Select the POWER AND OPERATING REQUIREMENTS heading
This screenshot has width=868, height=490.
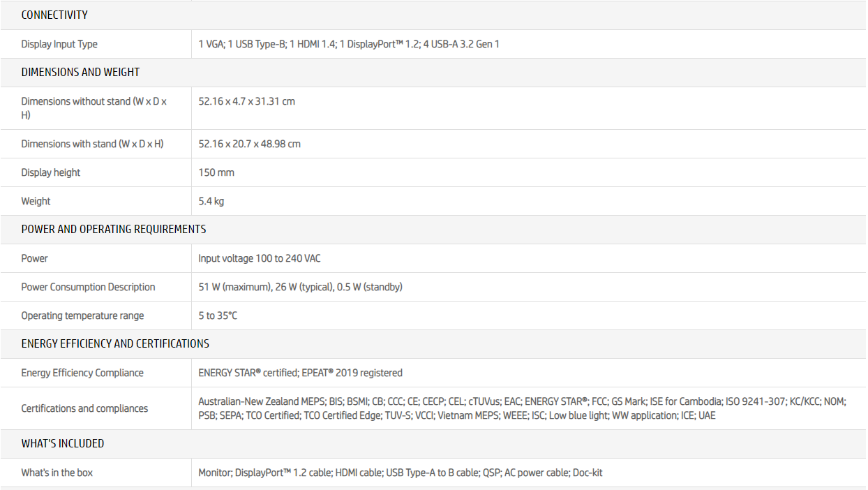[x=114, y=229]
